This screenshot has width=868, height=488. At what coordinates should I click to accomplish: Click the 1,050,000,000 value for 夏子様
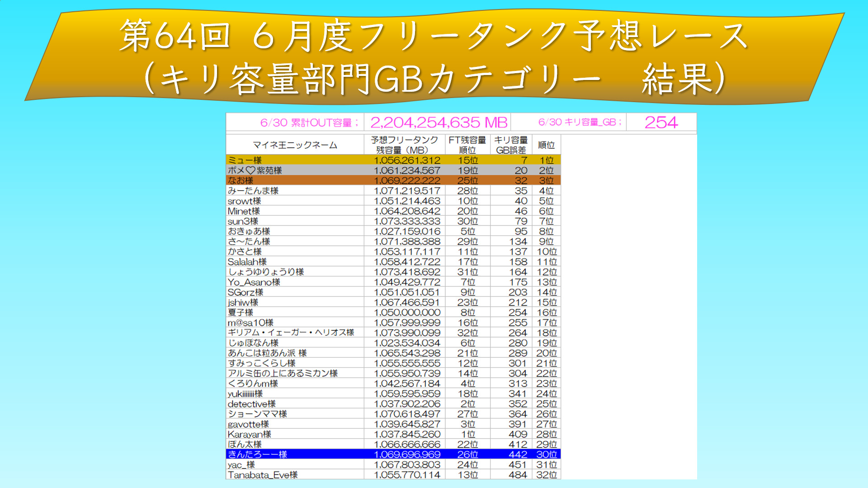click(x=407, y=312)
